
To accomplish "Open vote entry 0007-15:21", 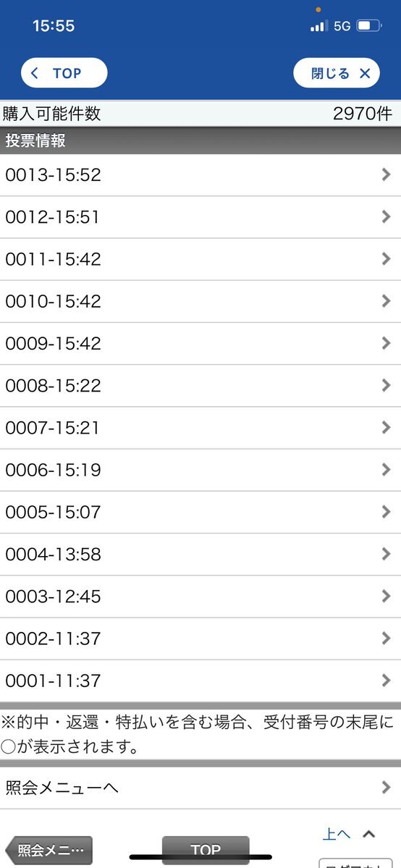I will point(200,428).
